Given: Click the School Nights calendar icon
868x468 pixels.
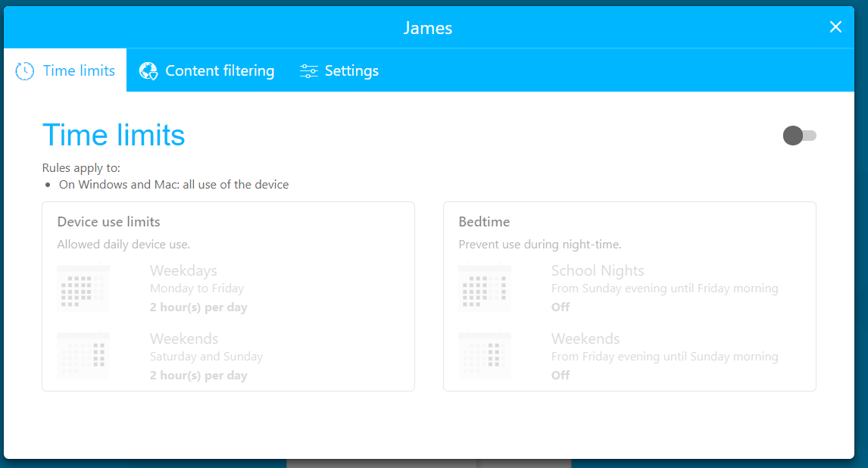Looking at the screenshot, I should pyautogui.click(x=485, y=289).
